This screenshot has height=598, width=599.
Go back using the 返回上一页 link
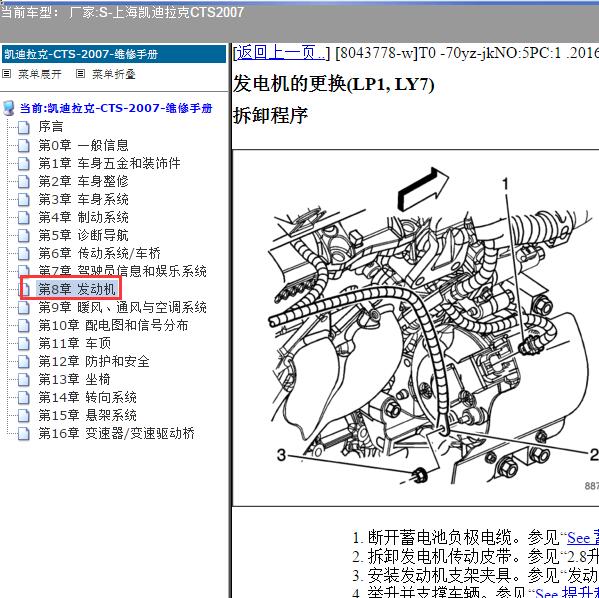(281, 52)
